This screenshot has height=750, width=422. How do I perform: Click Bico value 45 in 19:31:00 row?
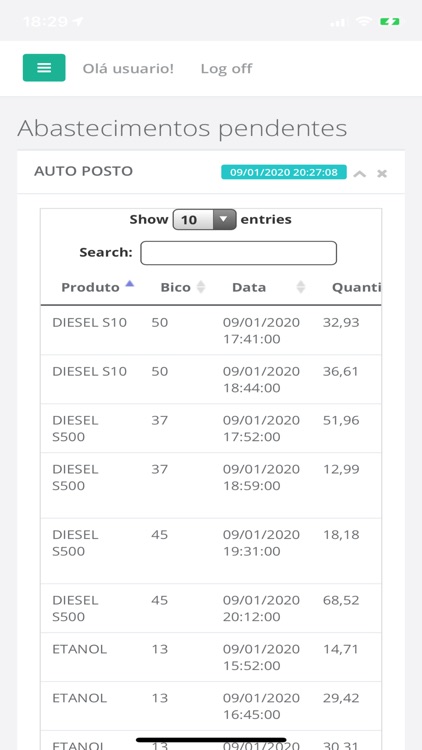click(160, 534)
